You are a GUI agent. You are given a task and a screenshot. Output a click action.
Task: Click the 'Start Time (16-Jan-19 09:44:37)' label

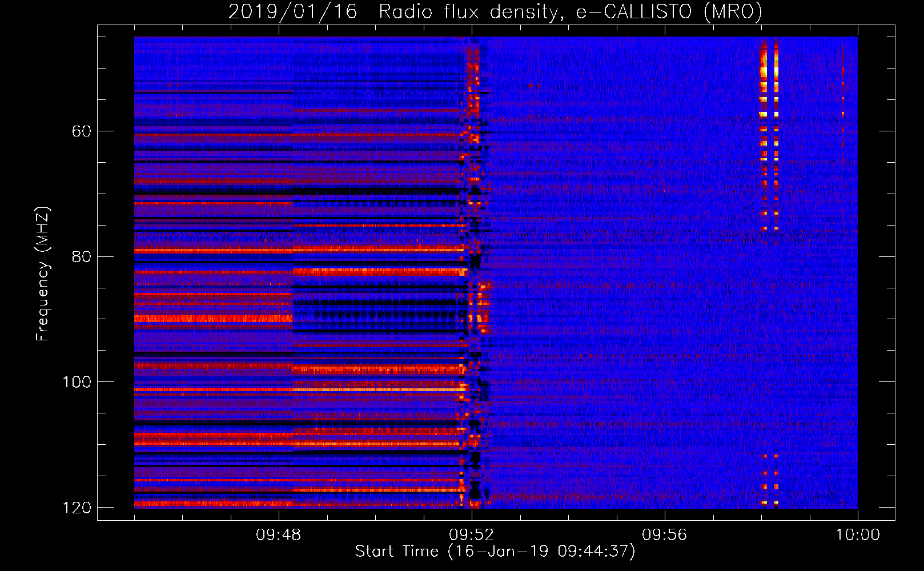click(495, 552)
